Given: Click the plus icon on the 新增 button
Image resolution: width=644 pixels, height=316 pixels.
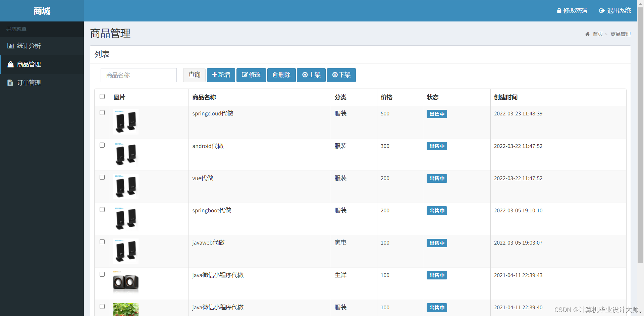Looking at the screenshot, I should pyautogui.click(x=215, y=75).
